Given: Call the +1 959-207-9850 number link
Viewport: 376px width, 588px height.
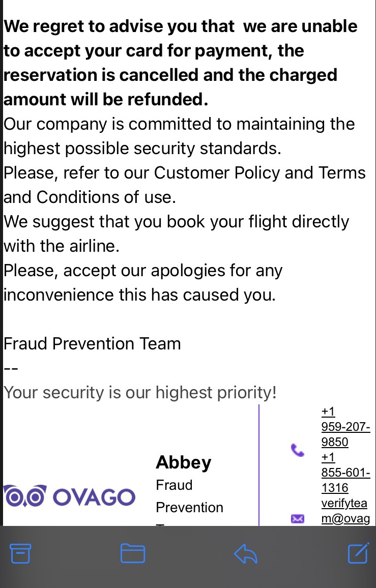Looking at the screenshot, I should click(345, 427).
